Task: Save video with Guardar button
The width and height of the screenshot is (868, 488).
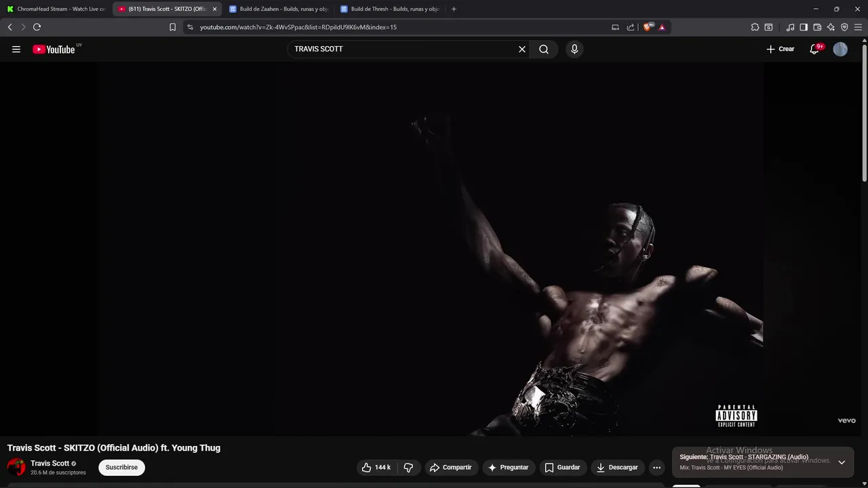Action: coord(562,467)
